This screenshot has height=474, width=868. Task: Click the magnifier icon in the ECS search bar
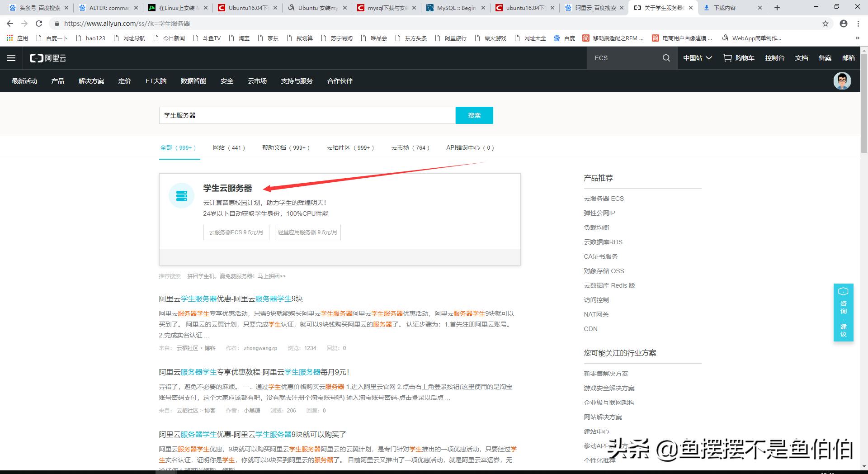coord(666,58)
